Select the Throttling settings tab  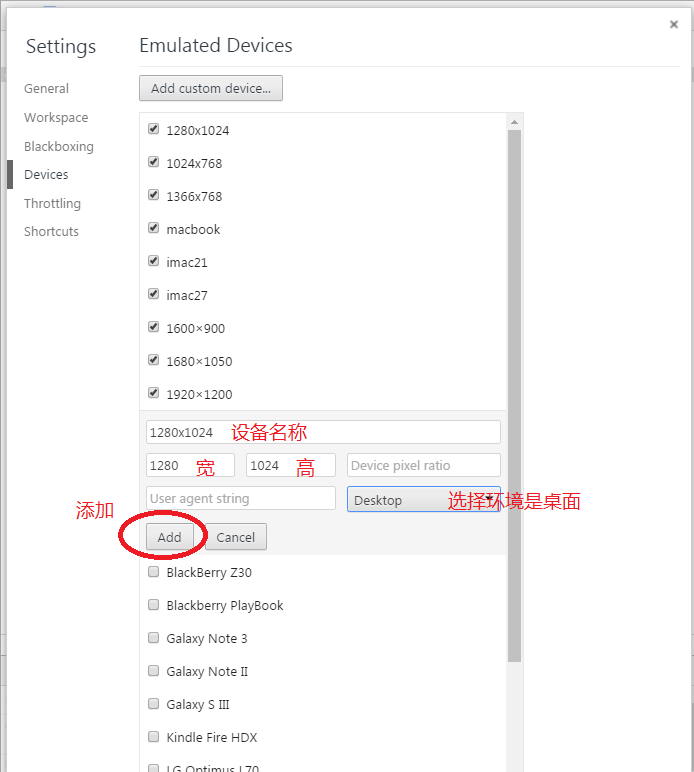pyautogui.click(x=52, y=203)
